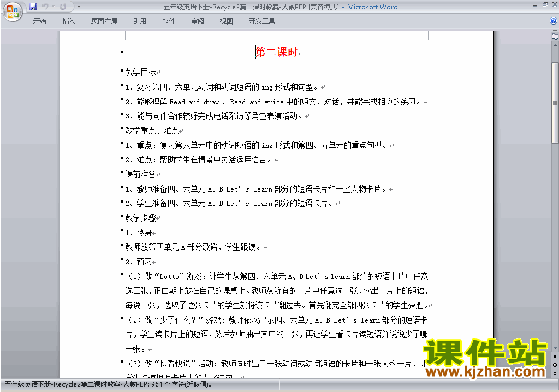
Task: Click the blue Word Help icon
Action: point(554,21)
